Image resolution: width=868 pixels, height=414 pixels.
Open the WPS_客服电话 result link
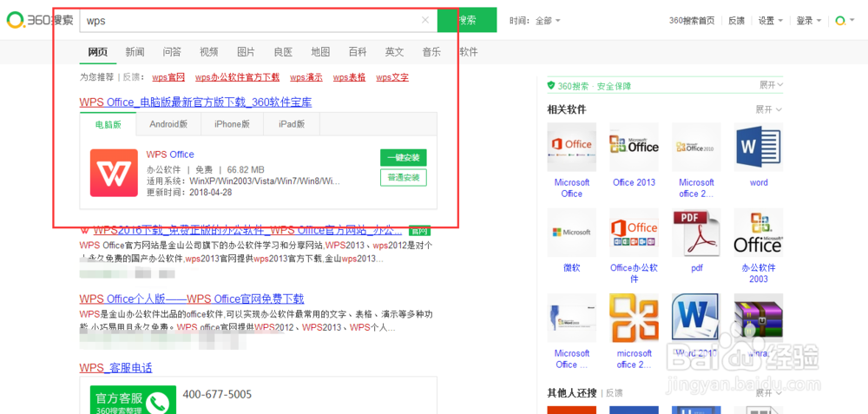(115, 368)
